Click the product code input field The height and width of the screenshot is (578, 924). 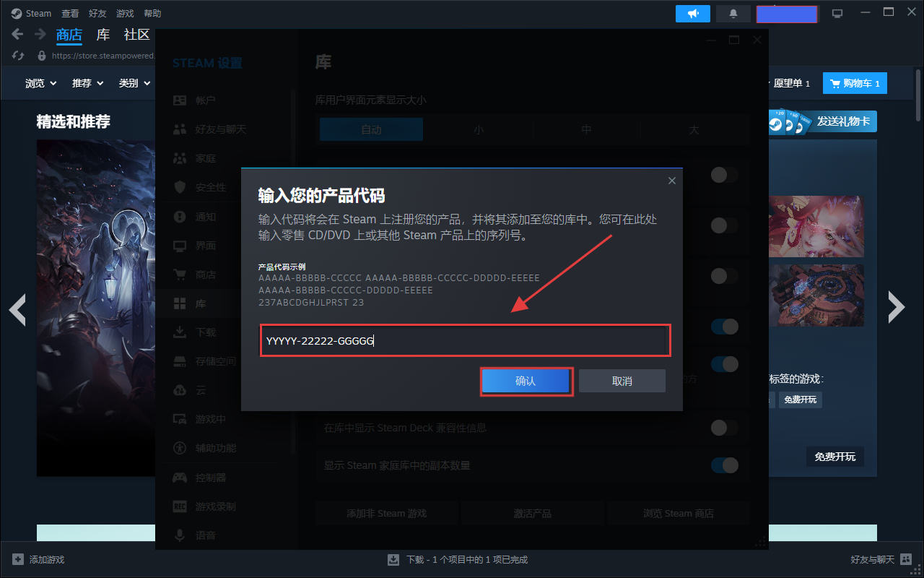466,340
